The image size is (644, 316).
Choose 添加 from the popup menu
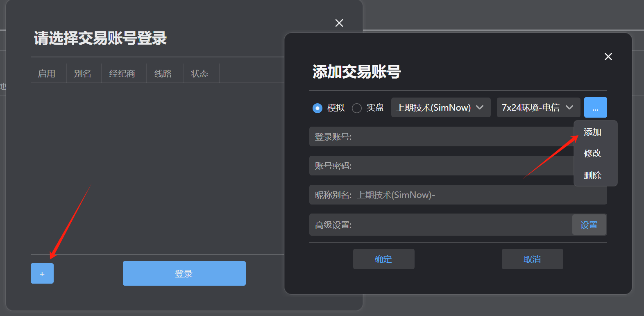tap(592, 132)
